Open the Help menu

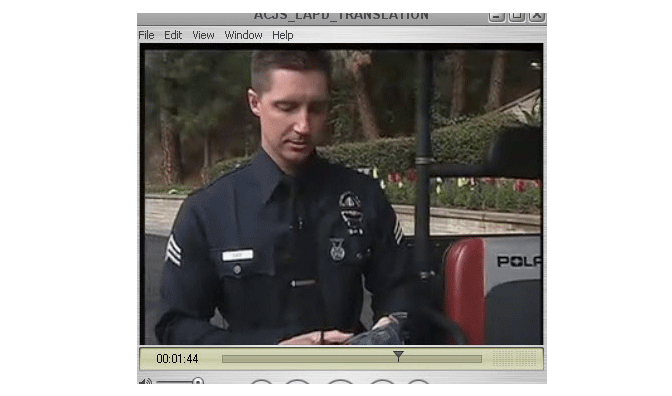tap(282, 35)
